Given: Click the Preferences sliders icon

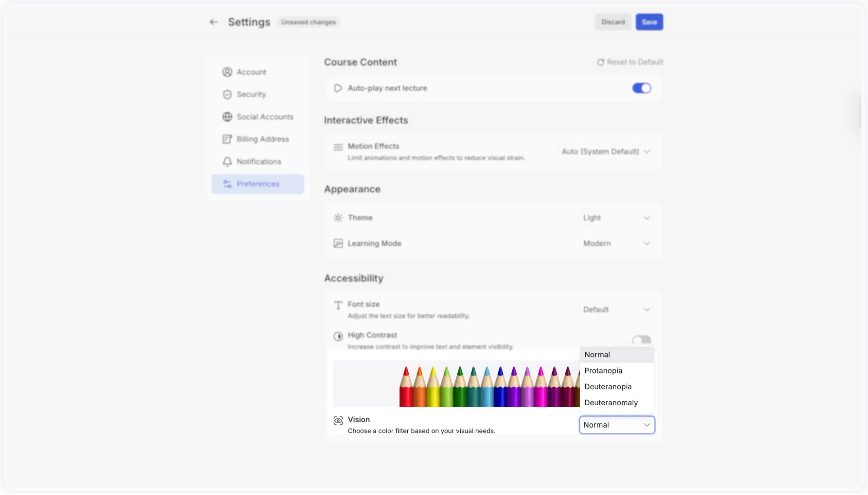Looking at the screenshot, I should [x=227, y=184].
